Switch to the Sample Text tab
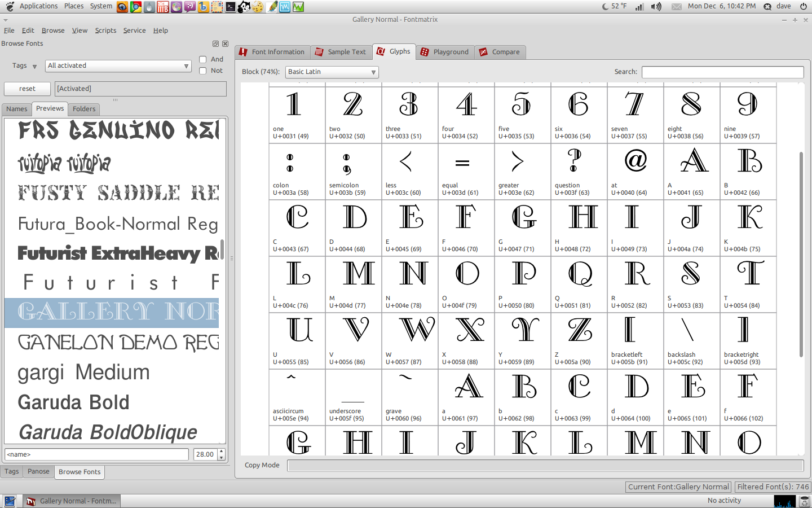812x508 pixels. coord(341,52)
